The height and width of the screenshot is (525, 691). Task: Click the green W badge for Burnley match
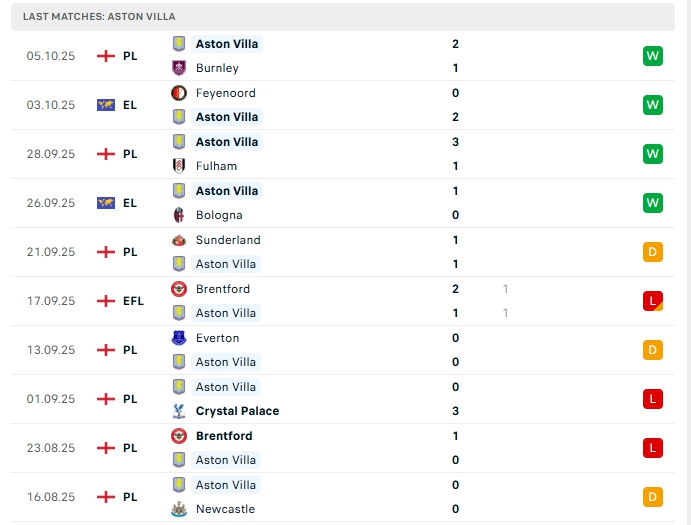pos(653,56)
